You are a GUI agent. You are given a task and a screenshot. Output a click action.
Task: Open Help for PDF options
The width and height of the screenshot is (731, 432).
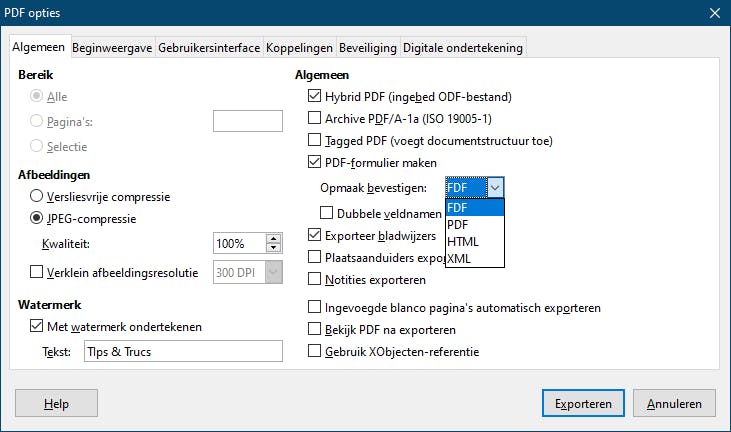coord(56,403)
